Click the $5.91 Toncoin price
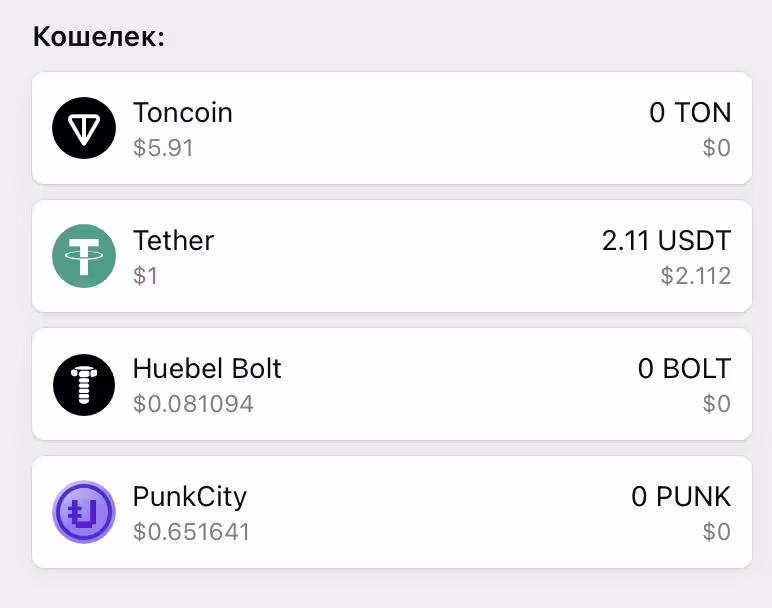772x608 pixels. 163,148
